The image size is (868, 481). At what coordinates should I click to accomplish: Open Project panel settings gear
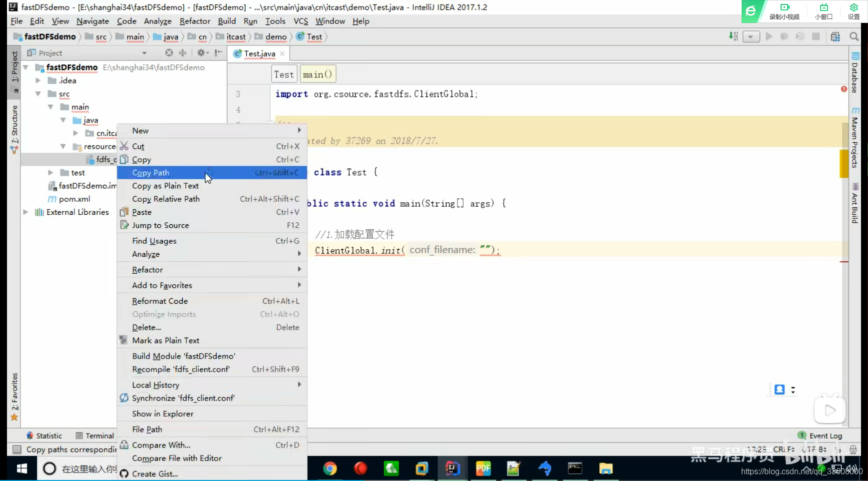pyautogui.click(x=202, y=53)
